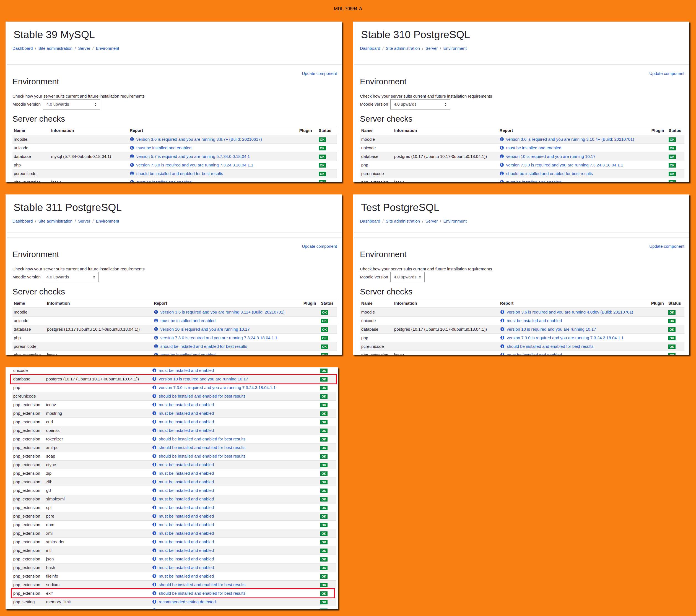Click OK status badge on exif extension row
The width and height of the screenshot is (696, 616).
[x=324, y=594]
